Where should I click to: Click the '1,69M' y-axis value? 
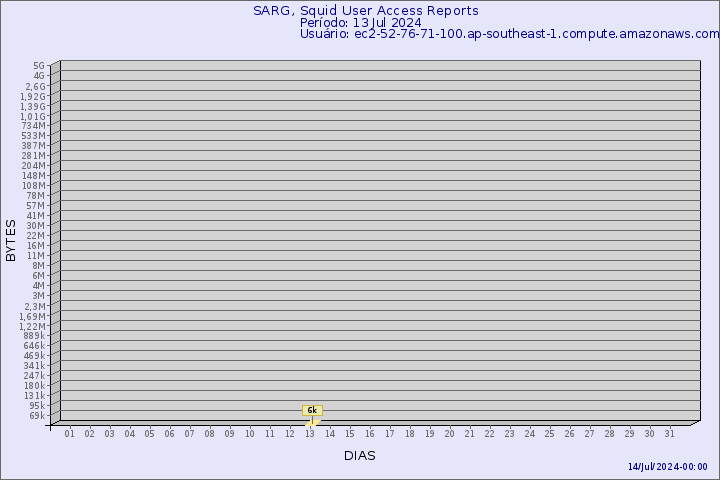pyautogui.click(x=33, y=316)
